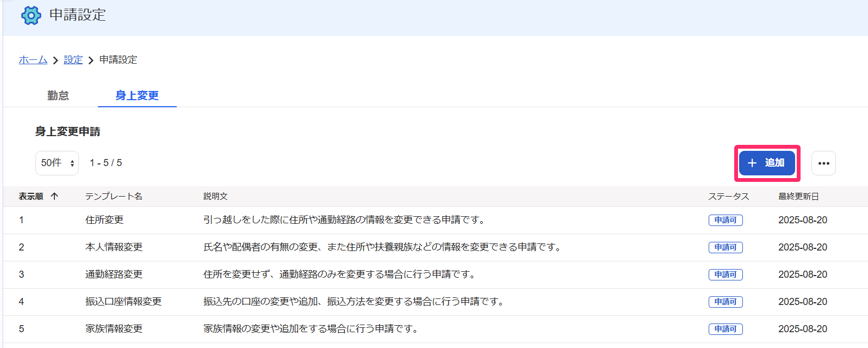Click the 申請可 badge for 通勤経路変更
Image resolution: width=868 pixels, height=348 pixels.
pos(726,274)
